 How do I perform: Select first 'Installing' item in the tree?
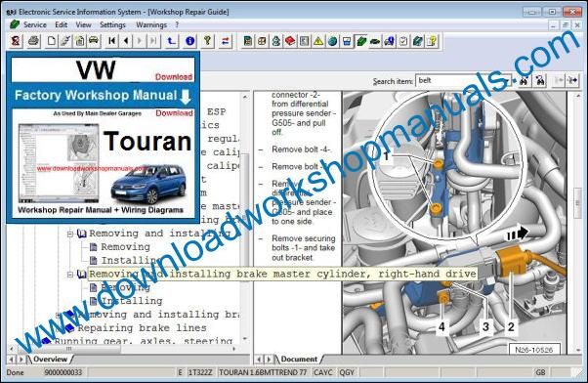click(132, 260)
